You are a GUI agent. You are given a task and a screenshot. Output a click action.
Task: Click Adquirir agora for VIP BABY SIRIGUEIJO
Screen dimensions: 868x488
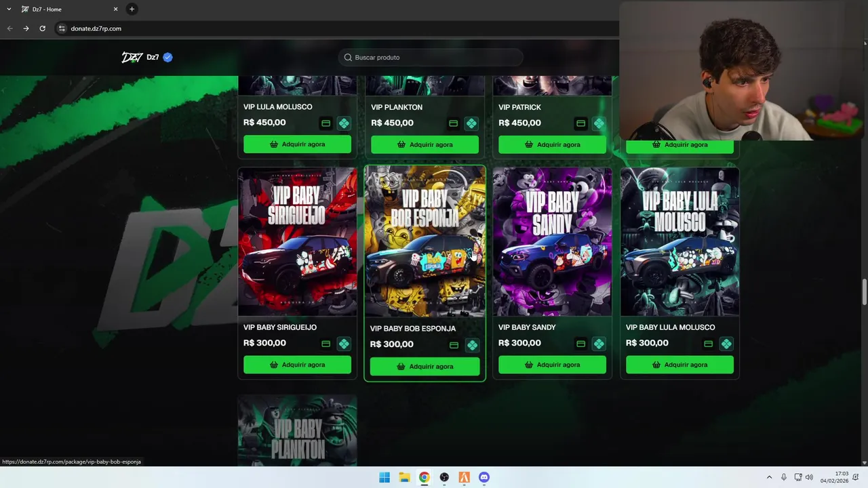point(297,365)
